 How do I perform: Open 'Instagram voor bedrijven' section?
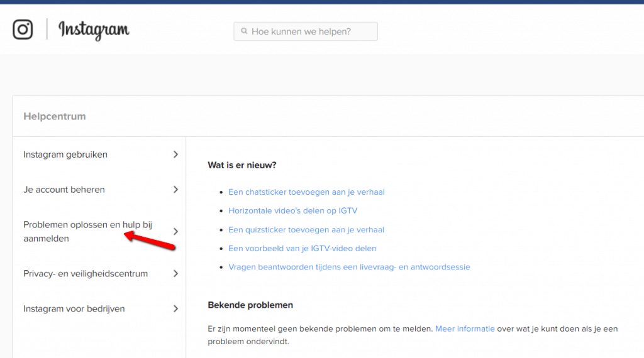(74, 309)
